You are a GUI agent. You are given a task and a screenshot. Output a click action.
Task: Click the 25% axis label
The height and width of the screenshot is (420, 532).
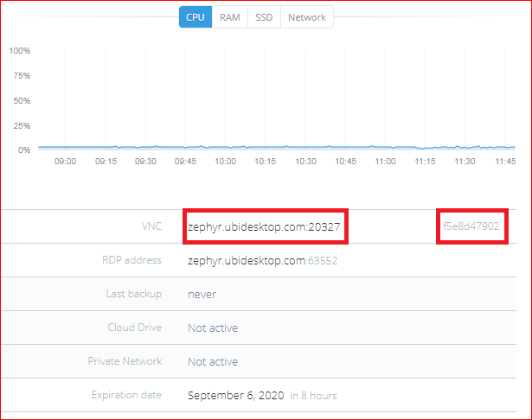pyautogui.click(x=22, y=126)
